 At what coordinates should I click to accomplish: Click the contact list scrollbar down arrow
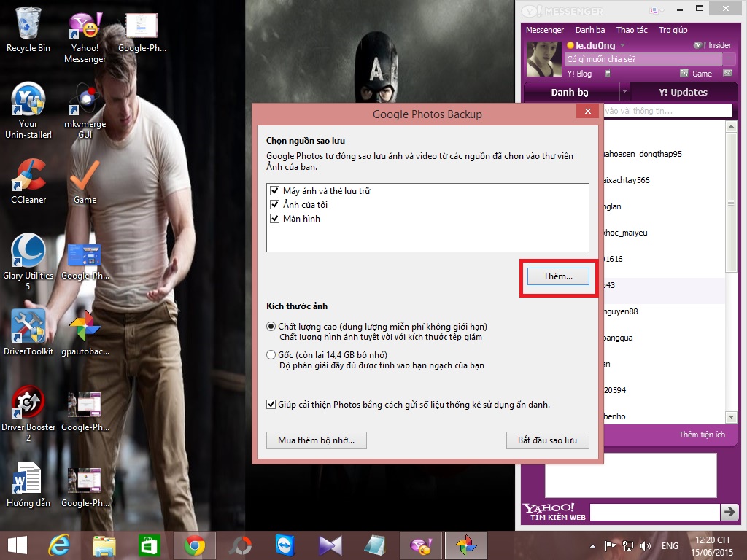click(x=731, y=416)
